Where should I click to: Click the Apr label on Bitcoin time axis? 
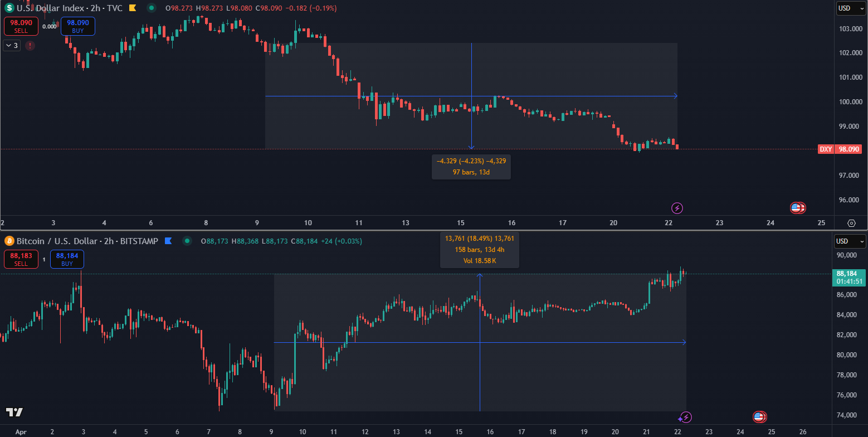pyautogui.click(x=21, y=432)
